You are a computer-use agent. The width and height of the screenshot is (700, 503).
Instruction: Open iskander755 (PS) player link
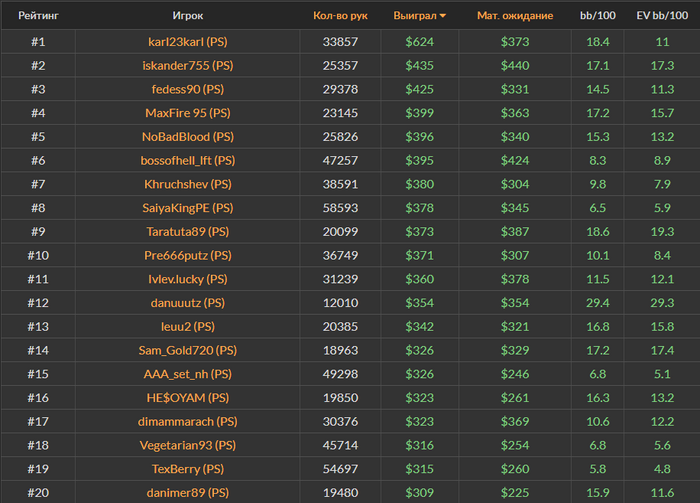pyautogui.click(x=188, y=65)
